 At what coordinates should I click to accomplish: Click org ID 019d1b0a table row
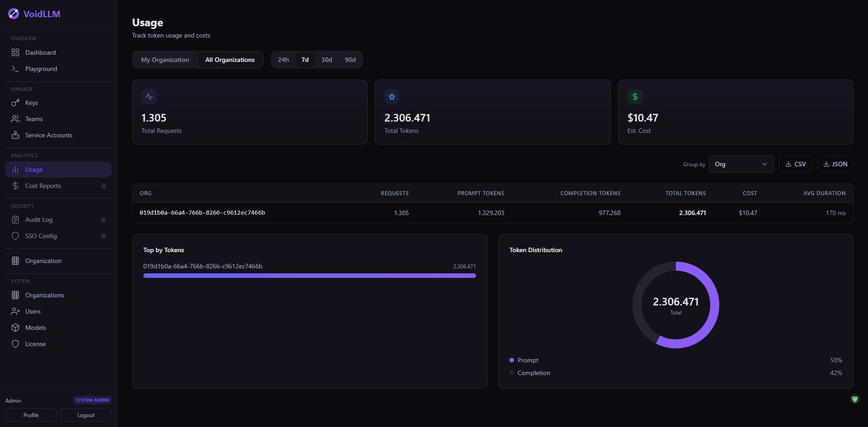[x=493, y=212]
